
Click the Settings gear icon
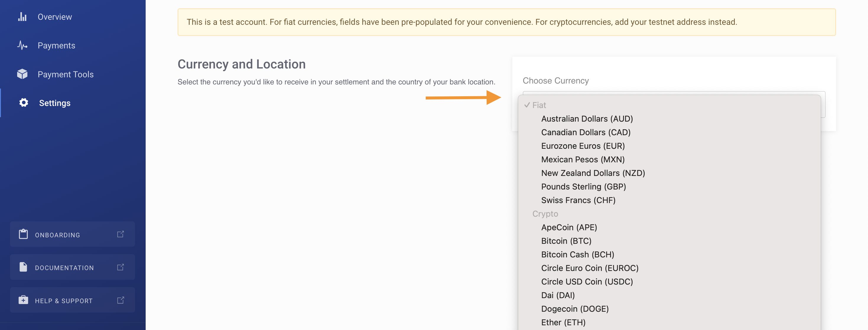pos(24,103)
